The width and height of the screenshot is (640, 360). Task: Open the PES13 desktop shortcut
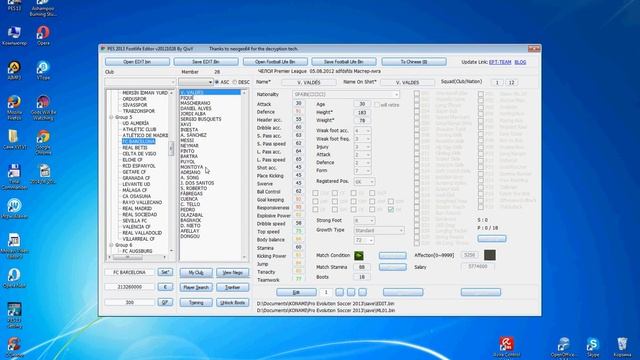point(14,4)
